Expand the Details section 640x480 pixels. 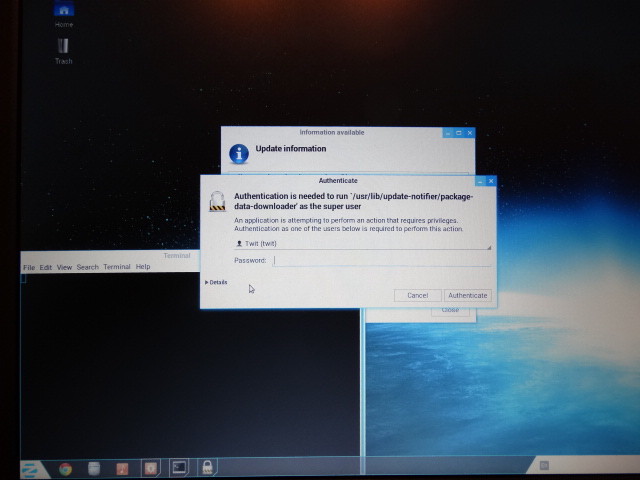pos(217,282)
